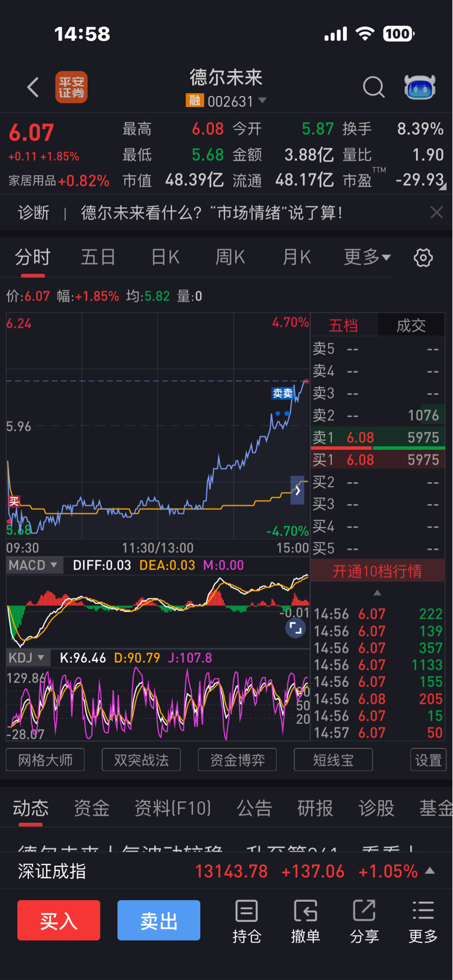This screenshot has height=980, width=453.
Task: Tap the margin 融 badge
Action: click(x=194, y=101)
